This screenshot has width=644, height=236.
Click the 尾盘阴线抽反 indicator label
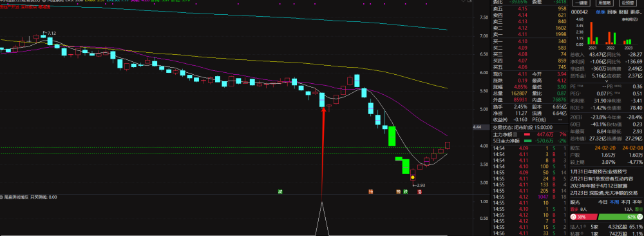point(17,197)
